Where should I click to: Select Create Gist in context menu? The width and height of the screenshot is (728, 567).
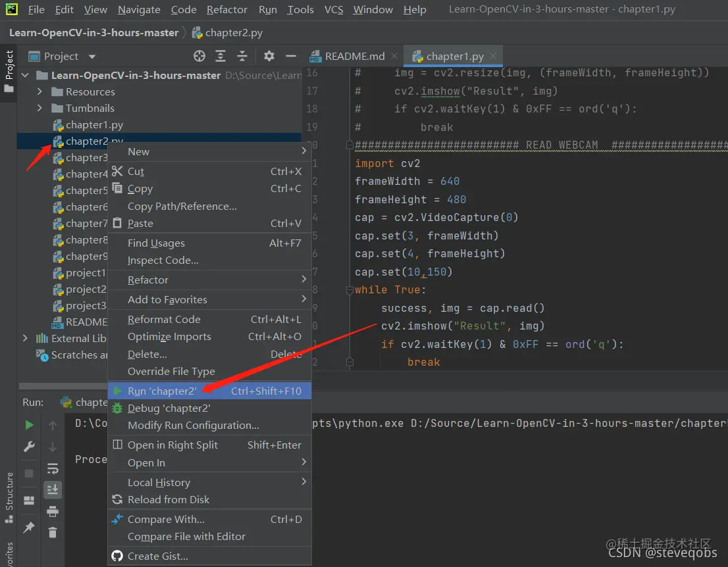click(x=209, y=556)
